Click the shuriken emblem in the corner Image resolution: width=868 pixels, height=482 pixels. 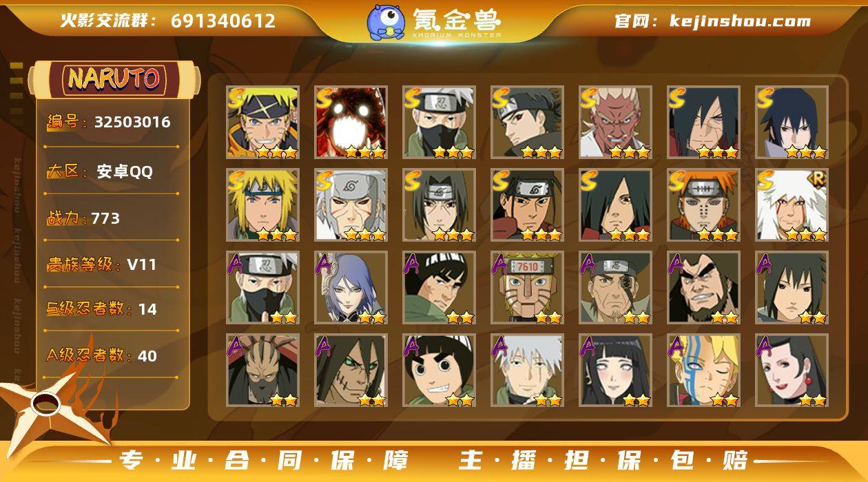[x=47, y=408]
